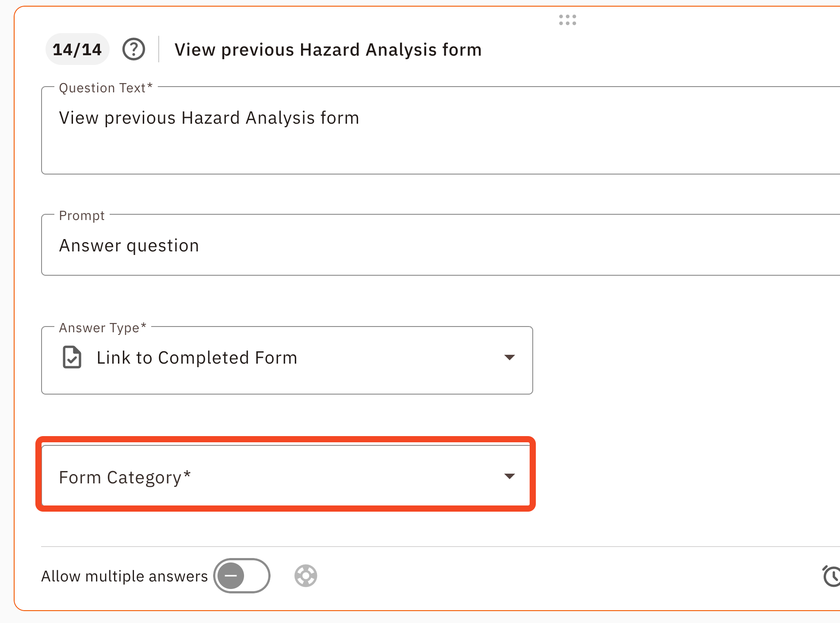Click the clock icon at bottom right
Viewport: 840px width, 623px height.
[x=832, y=576]
